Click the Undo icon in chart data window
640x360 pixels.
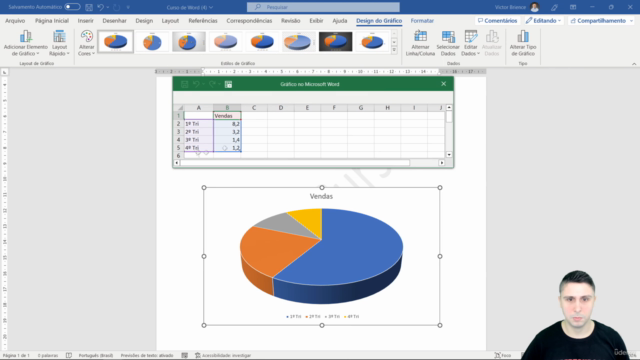click(196, 84)
